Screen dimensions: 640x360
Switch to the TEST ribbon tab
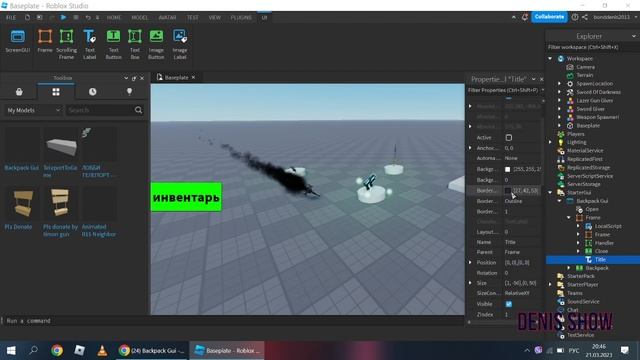pos(193,18)
